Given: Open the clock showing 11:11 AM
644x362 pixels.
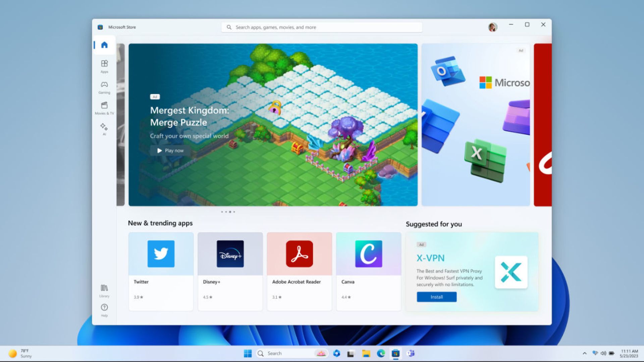Looking at the screenshot, I should [629, 353].
